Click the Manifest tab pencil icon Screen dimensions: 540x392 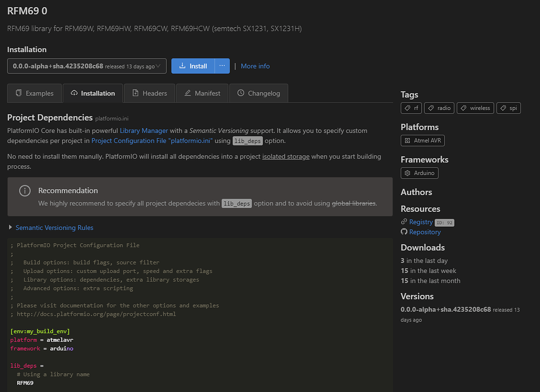tap(188, 93)
